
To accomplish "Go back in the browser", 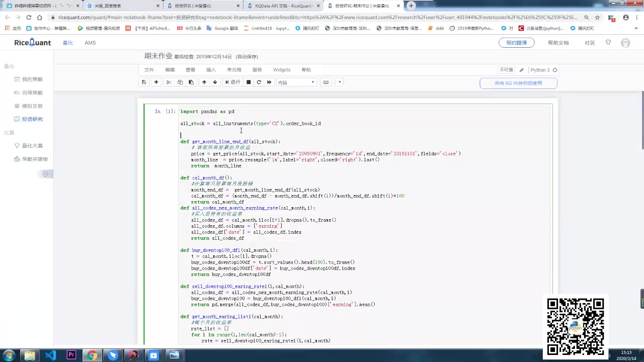I will [7, 17].
